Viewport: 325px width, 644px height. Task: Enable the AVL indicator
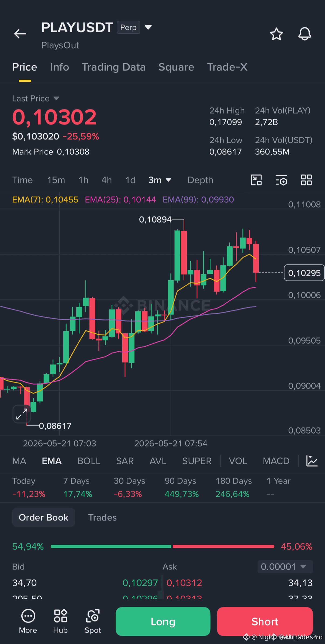(158, 461)
